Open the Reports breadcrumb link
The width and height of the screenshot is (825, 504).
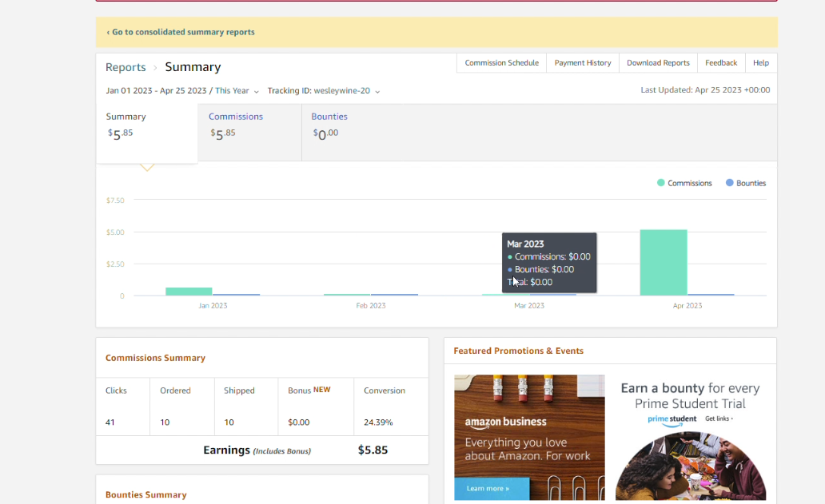point(126,67)
